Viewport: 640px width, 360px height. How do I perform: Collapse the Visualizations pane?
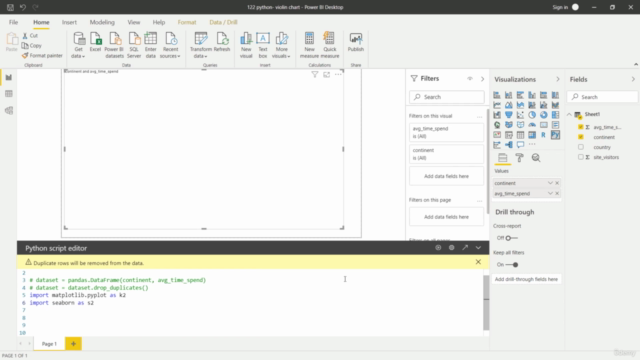pyautogui.click(x=558, y=79)
